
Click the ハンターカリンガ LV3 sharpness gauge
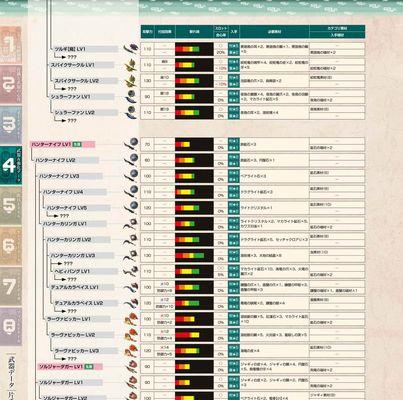194,255
